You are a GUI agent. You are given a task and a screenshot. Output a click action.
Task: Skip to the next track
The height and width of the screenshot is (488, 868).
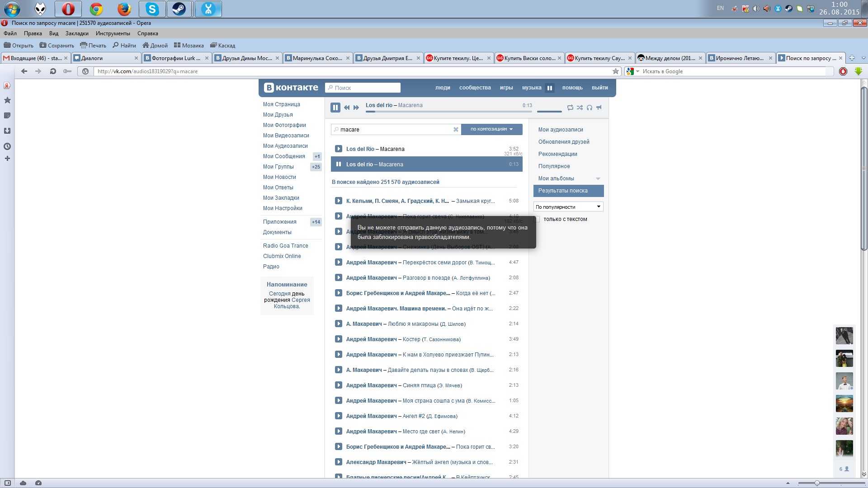356,108
